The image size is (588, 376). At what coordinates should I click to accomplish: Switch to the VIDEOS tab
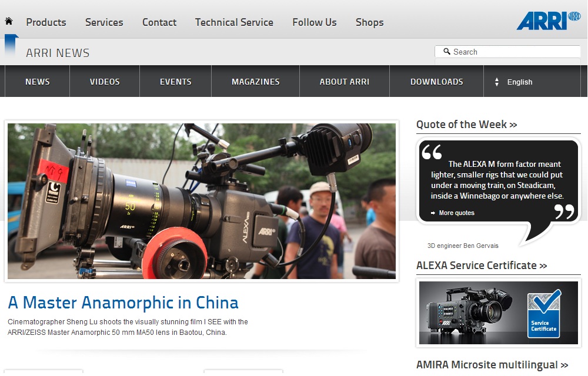tap(105, 82)
